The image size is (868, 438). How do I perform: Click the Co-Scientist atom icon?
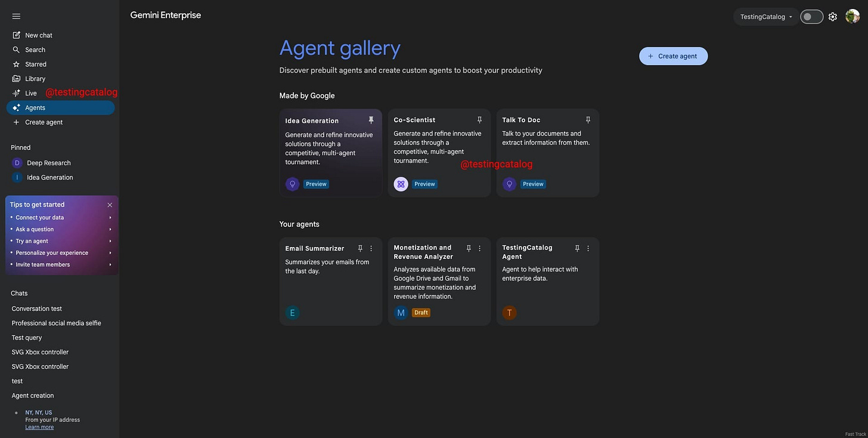pos(401,184)
